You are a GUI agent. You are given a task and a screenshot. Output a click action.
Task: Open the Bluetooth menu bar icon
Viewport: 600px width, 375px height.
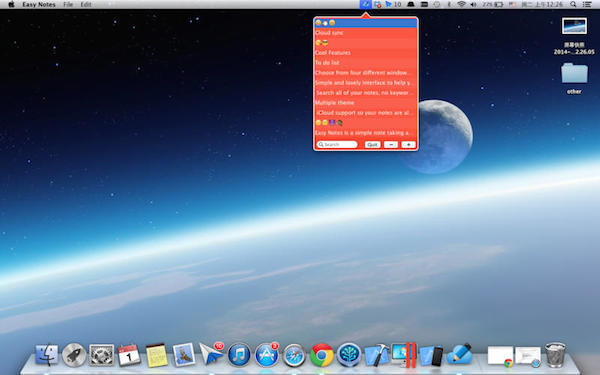(x=449, y=5)
